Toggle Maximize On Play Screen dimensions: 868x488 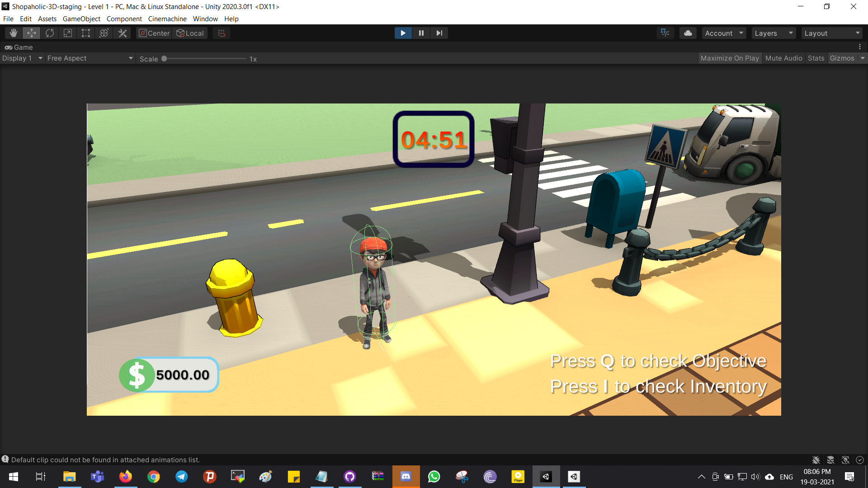729,58
